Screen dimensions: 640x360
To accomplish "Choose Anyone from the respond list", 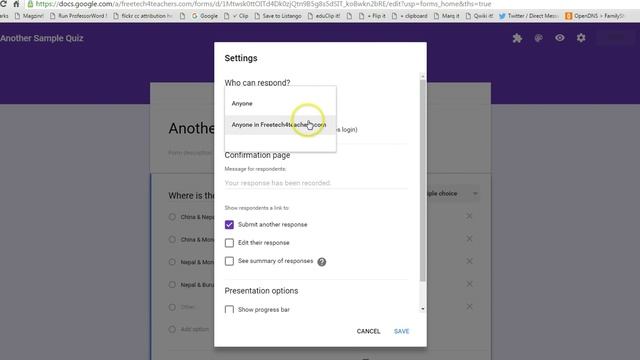I will [280, 104].
